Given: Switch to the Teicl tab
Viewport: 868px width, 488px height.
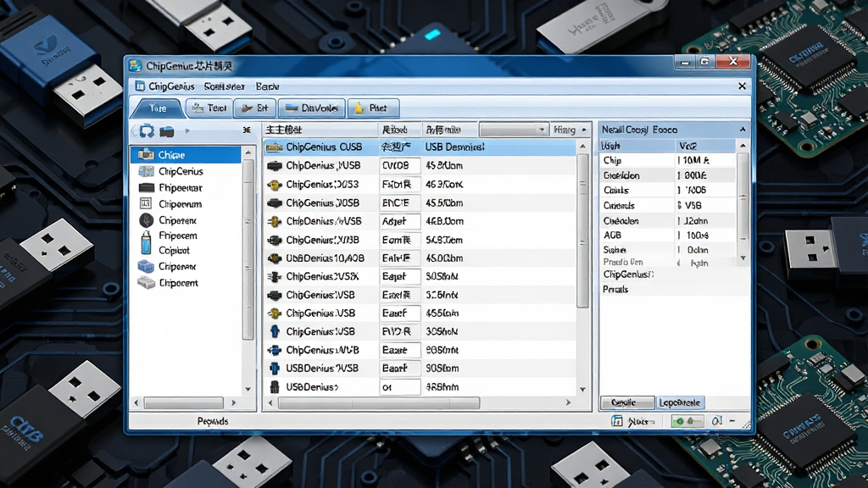Looking at the screenshot, I should [209, 108].
